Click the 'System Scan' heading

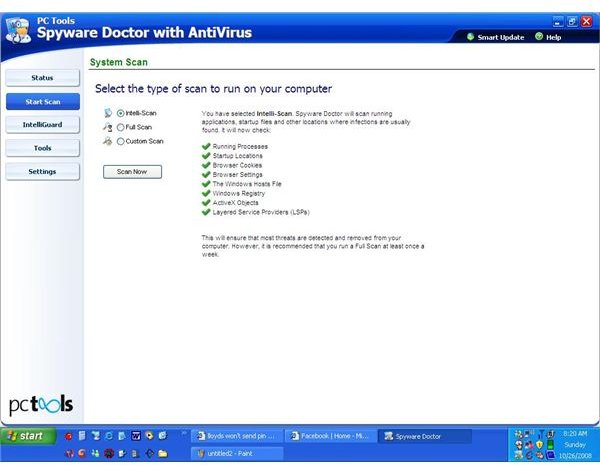coord(119,62)
